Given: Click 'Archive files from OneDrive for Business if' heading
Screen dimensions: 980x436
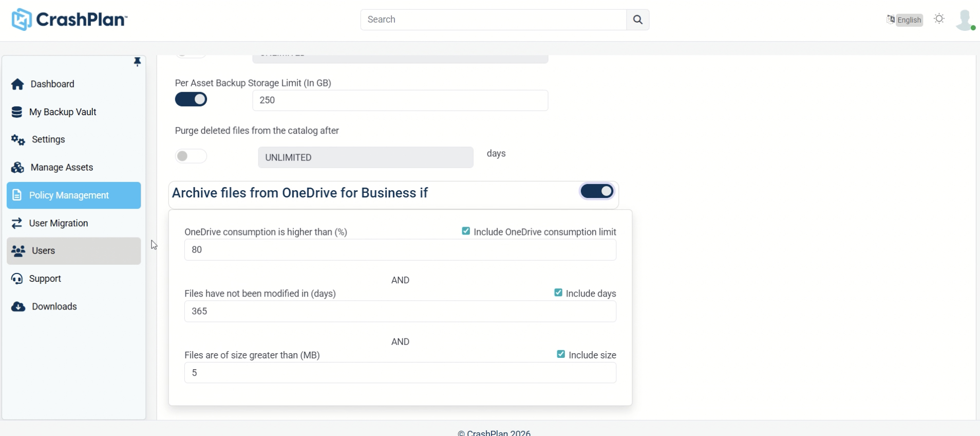Looking at the screenshot, I should pyautogui.click(x=300, y=193).
